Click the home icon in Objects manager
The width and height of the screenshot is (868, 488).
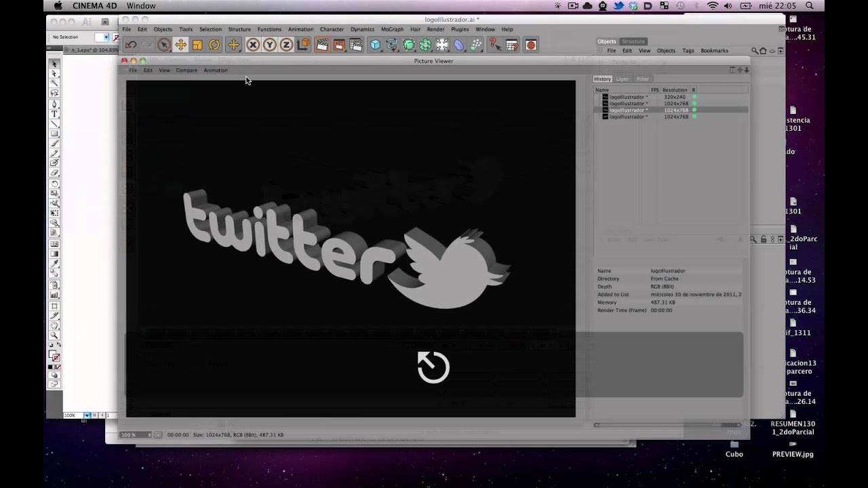pyautogui.click(x=763, y=51)
